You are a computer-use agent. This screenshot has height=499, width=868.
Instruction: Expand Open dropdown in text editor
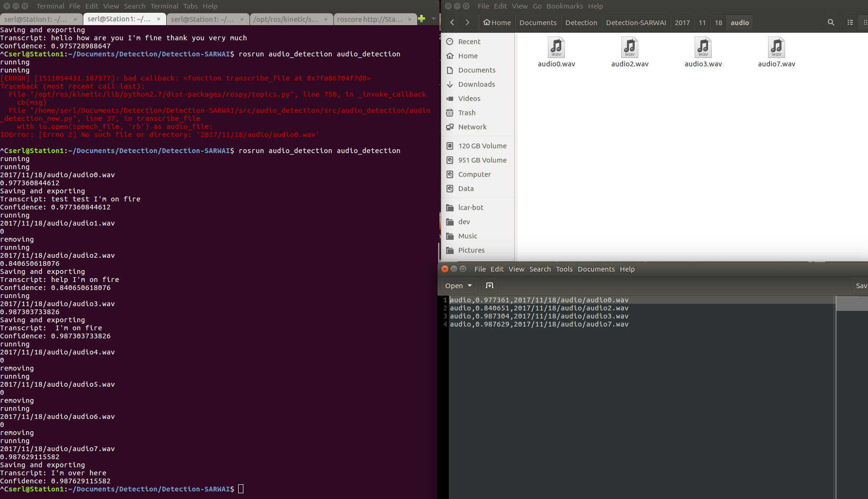click(x=470, y=286)
